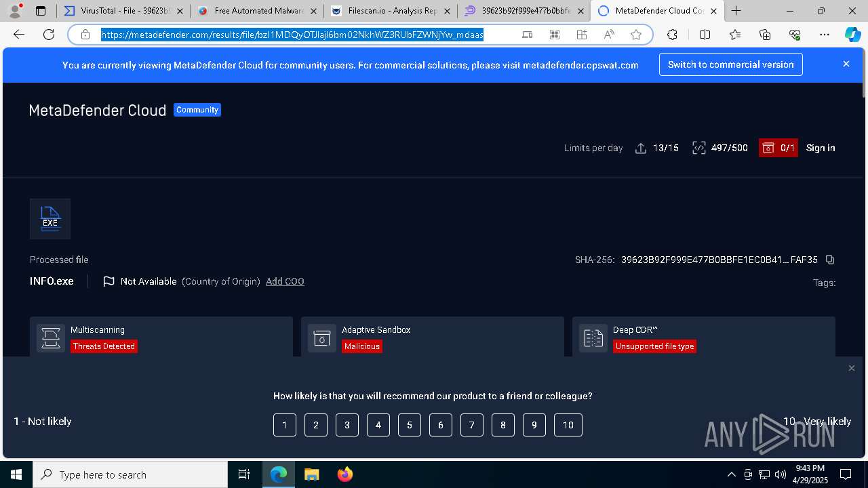Image resolution: width=868 pixels, height=488 pixels.
Task: Click the Unsupported file type badge
Action: coord(655,346)
